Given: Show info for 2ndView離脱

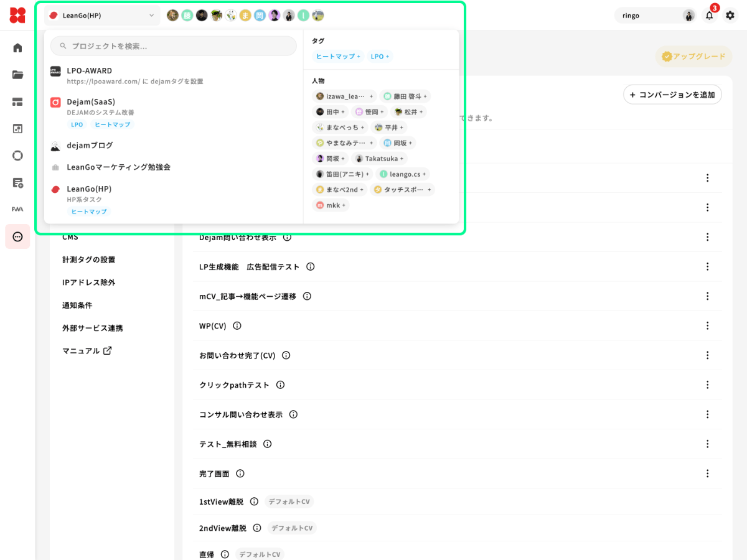Looking at the screenshot, I should click(x=257, y=528).
